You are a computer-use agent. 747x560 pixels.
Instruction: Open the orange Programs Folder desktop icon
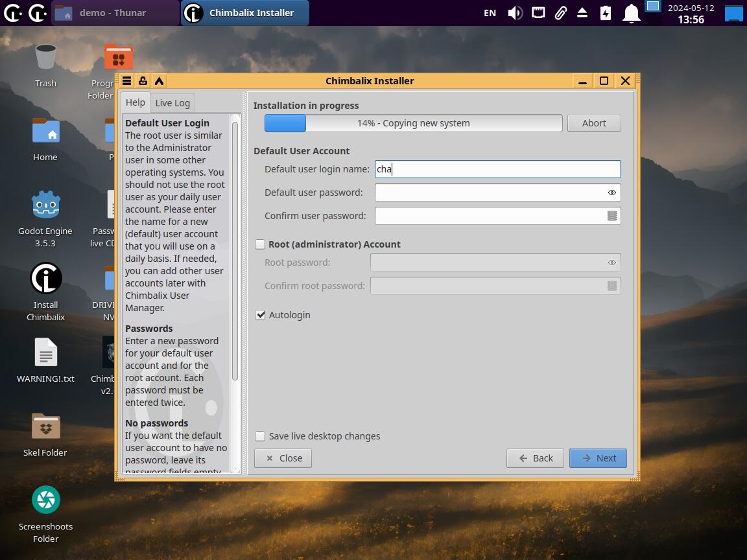[x=118, y=57]
